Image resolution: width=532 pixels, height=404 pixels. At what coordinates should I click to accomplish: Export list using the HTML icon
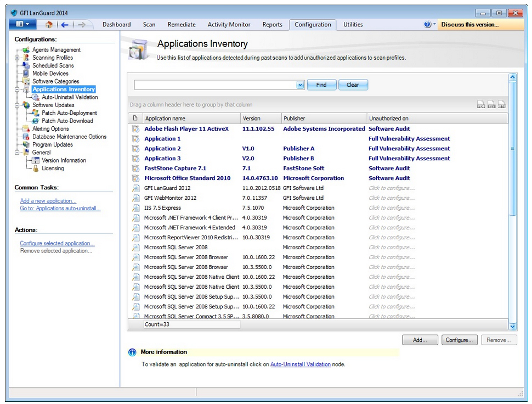click(502, 104)
